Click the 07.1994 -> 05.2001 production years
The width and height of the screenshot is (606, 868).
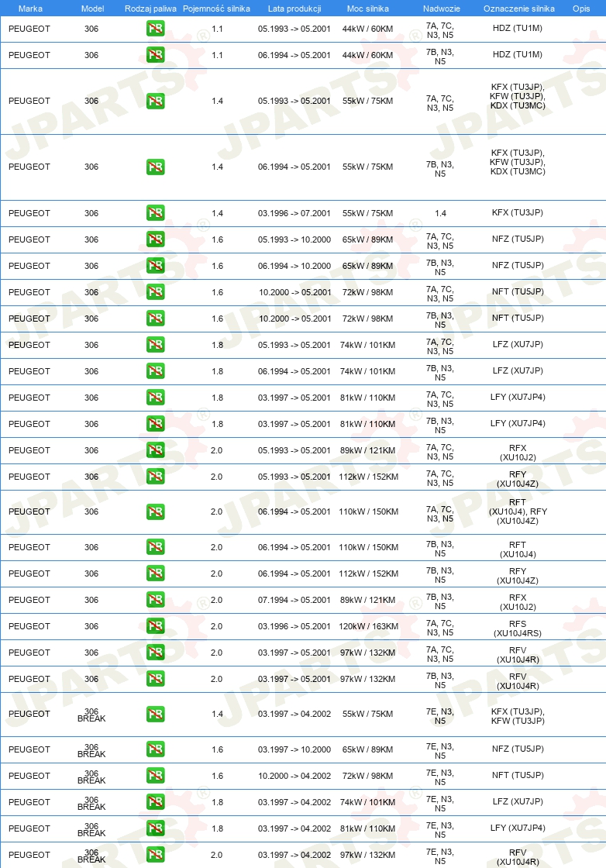(x=294, y=600)
